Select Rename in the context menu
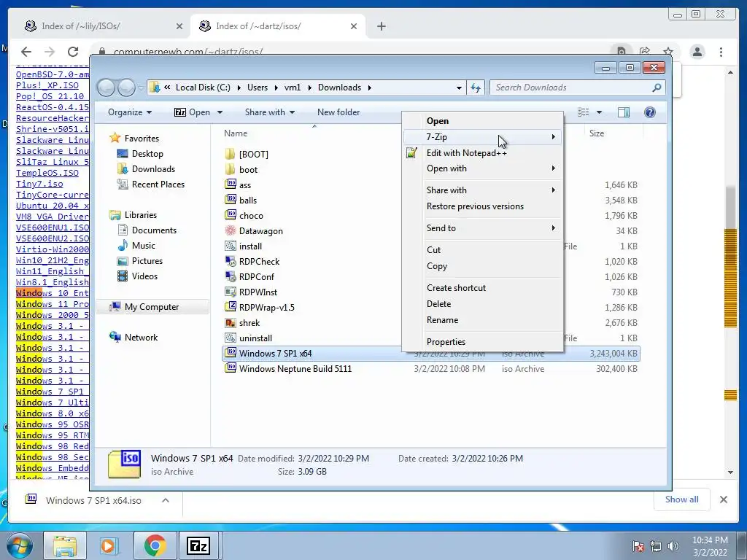 [483, 320]
